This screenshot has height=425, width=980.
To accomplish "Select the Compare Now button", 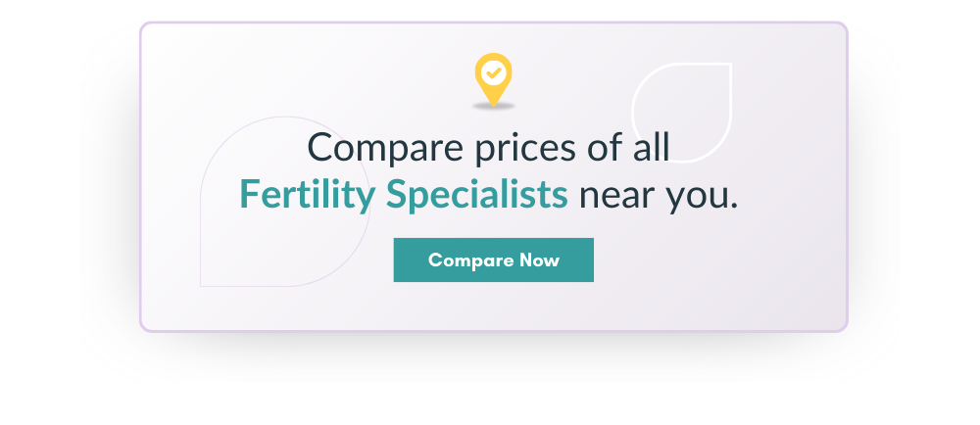I will (493, 260).
